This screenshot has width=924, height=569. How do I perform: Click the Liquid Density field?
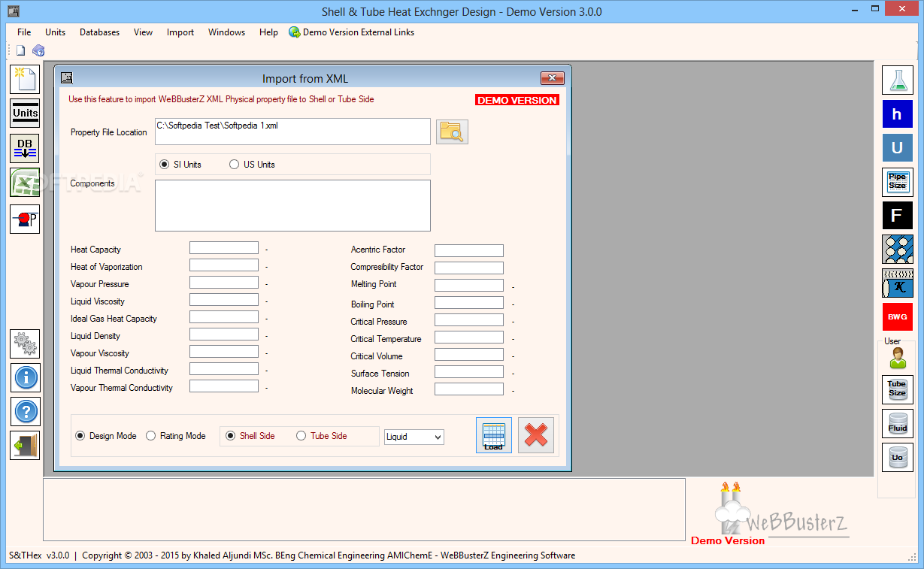224,334
